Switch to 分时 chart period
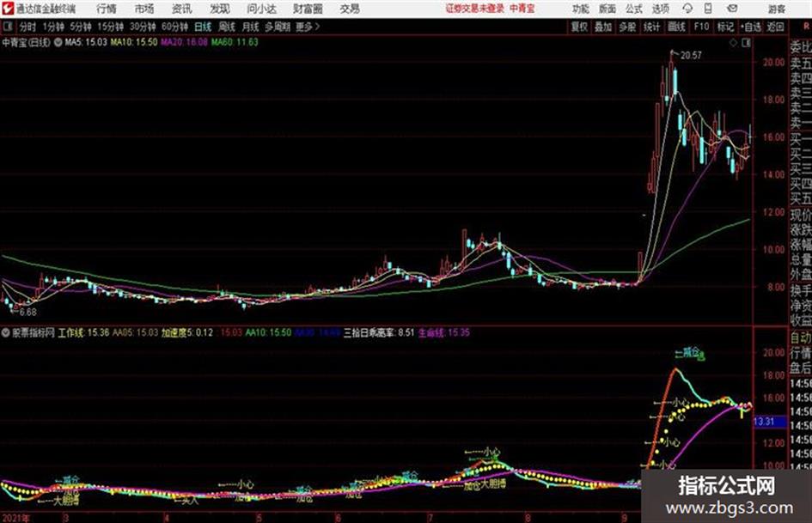The height and width of the screenshot is (523, 812). [27, 27]
